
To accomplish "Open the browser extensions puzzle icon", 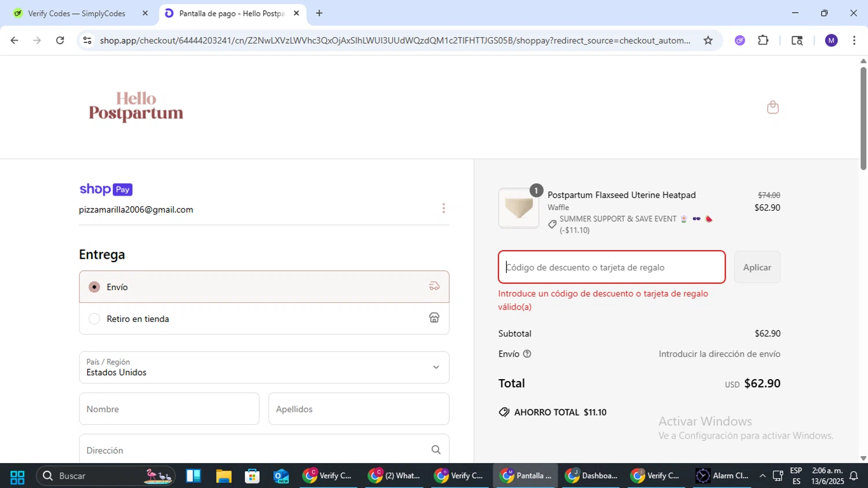I will [x=763, y=40].
